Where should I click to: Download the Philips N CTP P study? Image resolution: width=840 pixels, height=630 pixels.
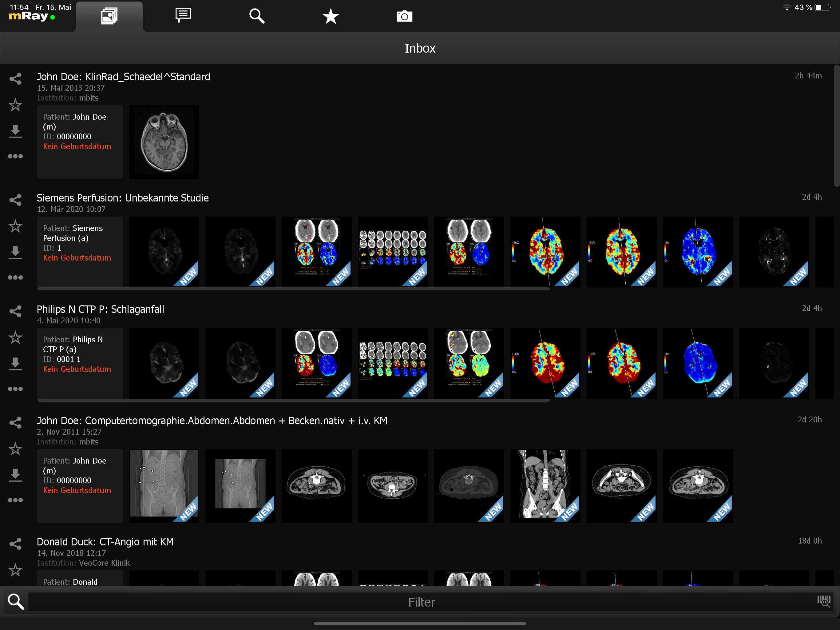tap(15, 364)
